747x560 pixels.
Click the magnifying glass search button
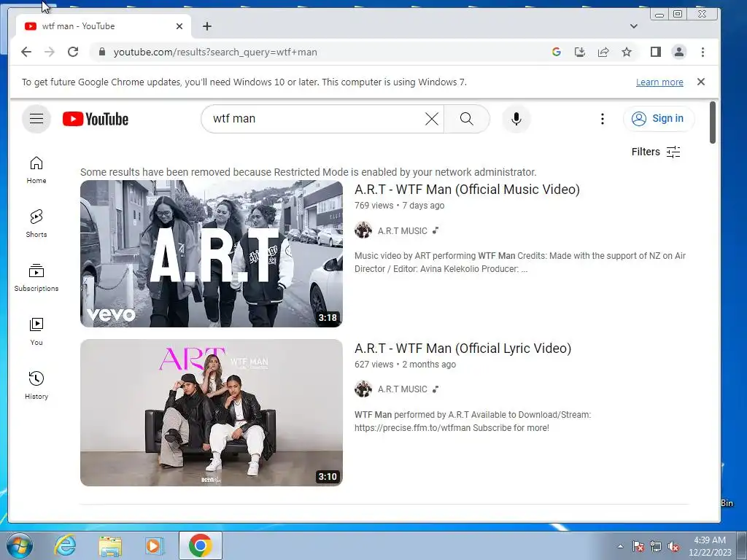467,119
